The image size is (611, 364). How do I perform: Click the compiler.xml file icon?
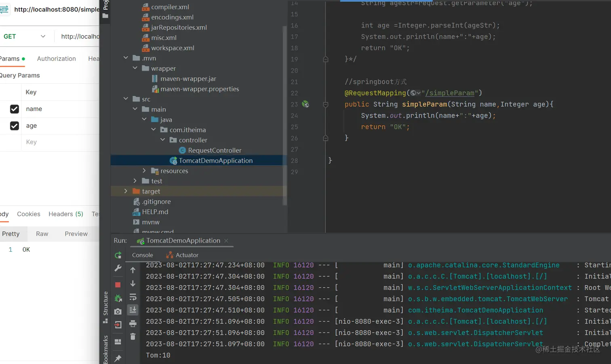click(145, 7)
